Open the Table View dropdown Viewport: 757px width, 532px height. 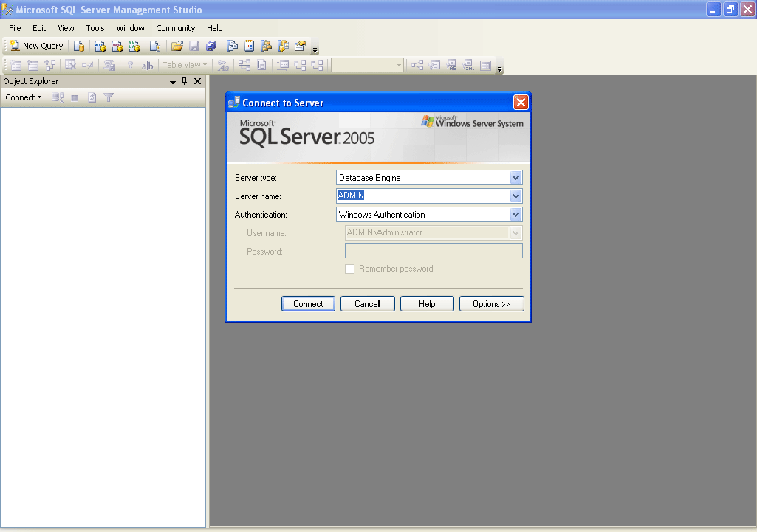(185, 65)
